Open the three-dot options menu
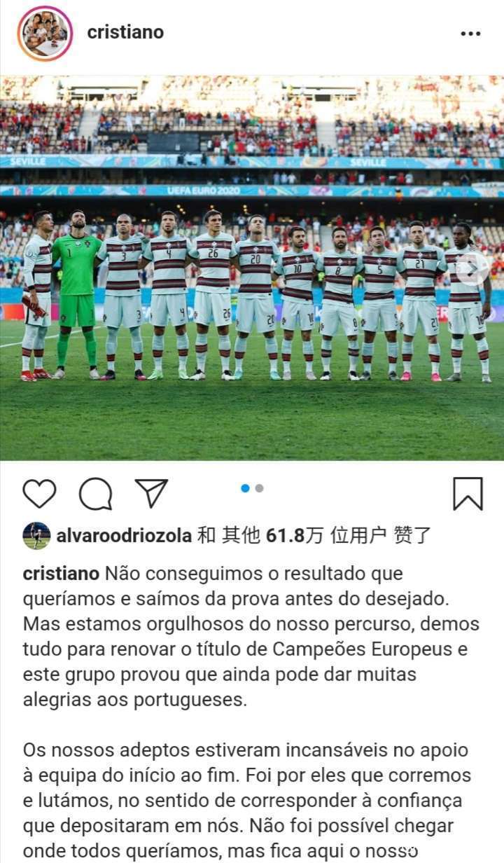The height and width of the screenshot is (863, 504). point(470,34)
